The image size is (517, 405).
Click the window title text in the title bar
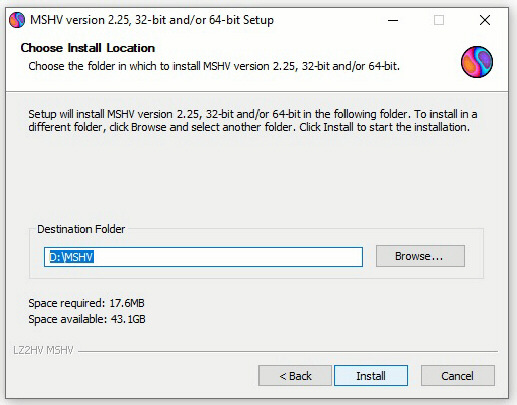[152, 20]
